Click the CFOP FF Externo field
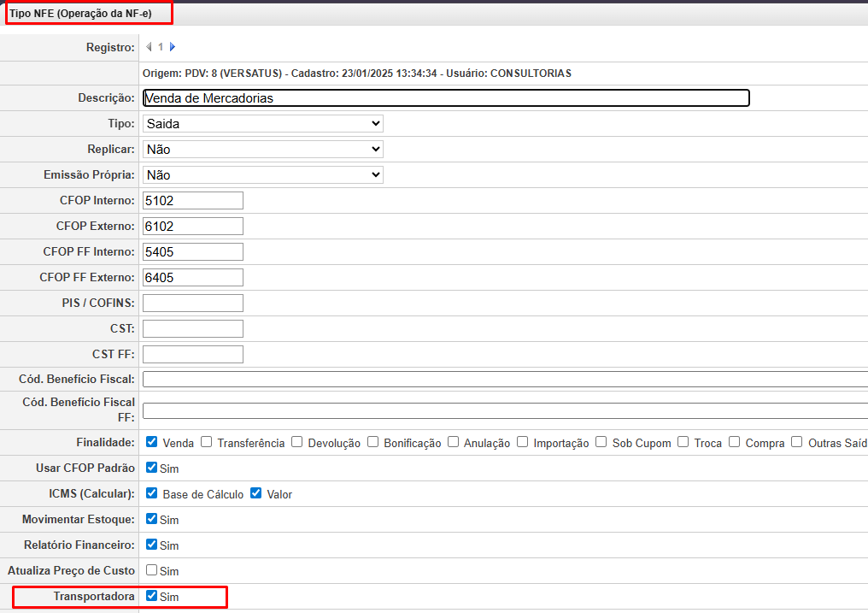The width and height of the screenshot is (868, 613). pyautogui.click(x=193, y=278)
